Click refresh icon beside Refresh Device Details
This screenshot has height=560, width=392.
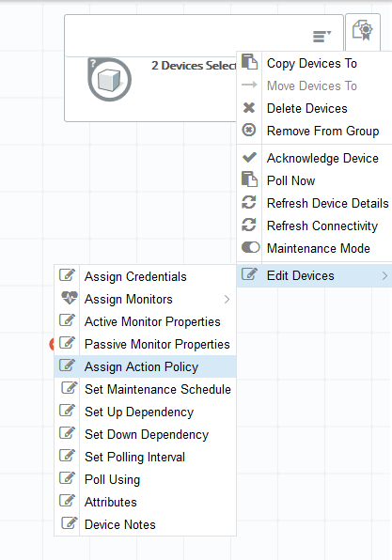pyautogui.click(x=249, y=202)
